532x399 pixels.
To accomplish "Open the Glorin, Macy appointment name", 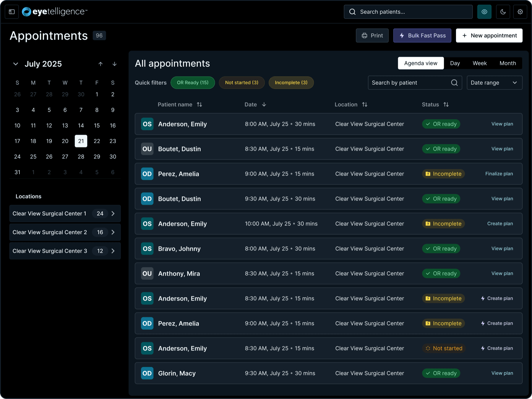I will click(x=177, y=373).
